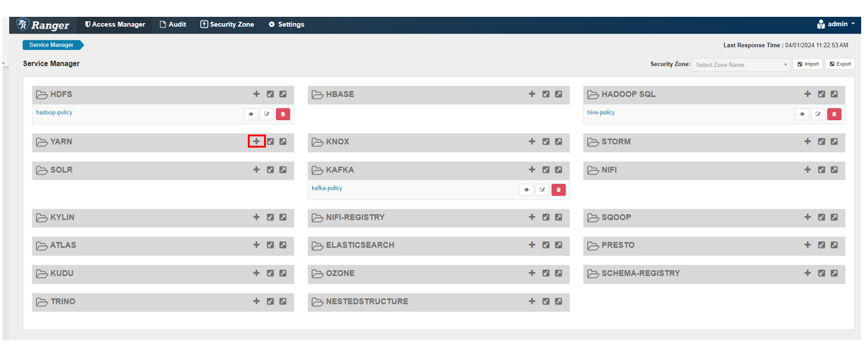Open the hadoop-policy link
This screenshot has height=350, width=868.
click(x=54, y=113)
